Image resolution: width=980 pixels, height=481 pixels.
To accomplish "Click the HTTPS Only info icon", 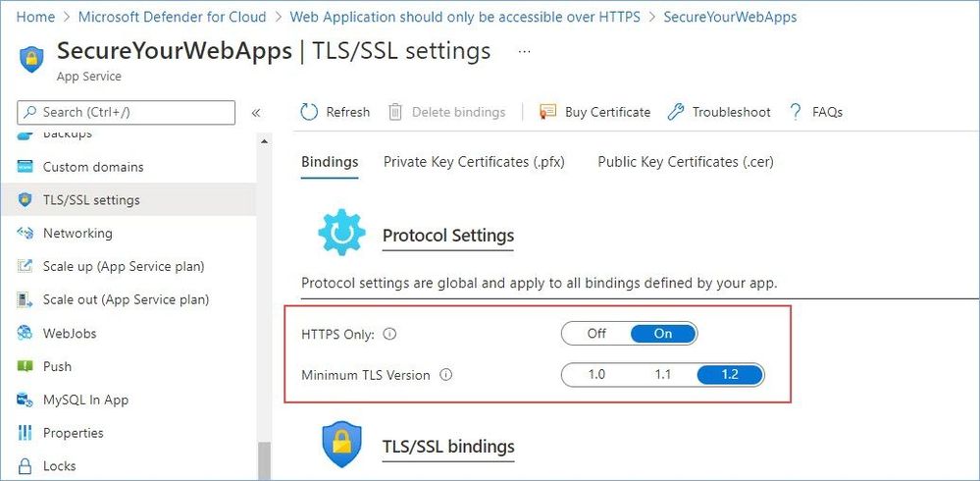I will point(389,334).
